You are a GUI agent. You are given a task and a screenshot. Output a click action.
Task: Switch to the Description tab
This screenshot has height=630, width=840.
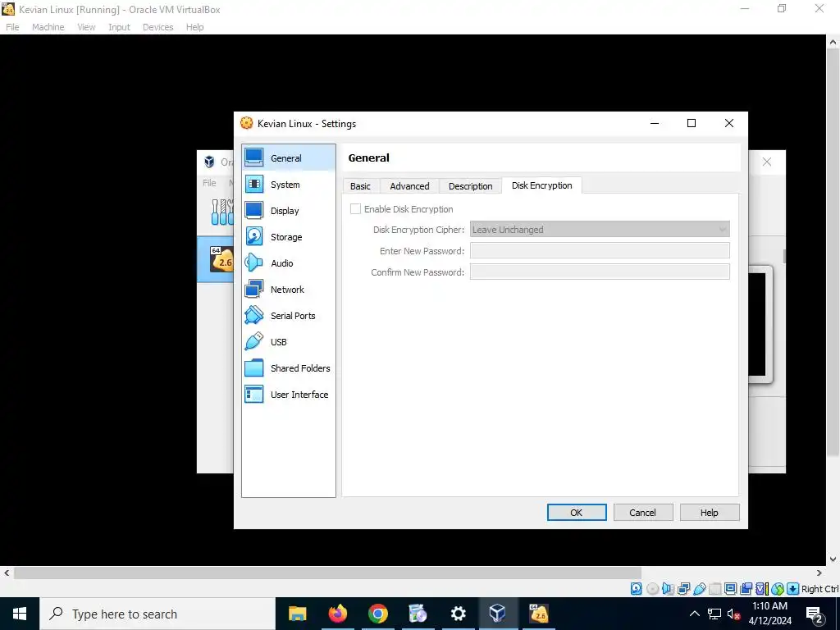[x=470, y=186]
